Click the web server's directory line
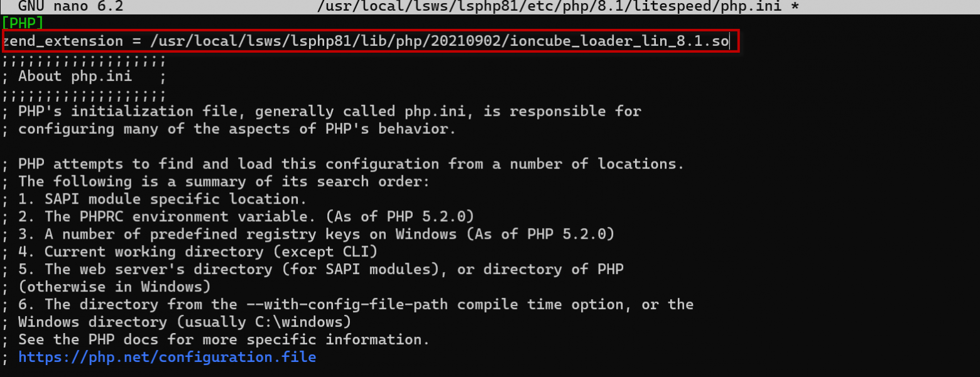The width and height of the screenshot is (980, 377). 312,270
